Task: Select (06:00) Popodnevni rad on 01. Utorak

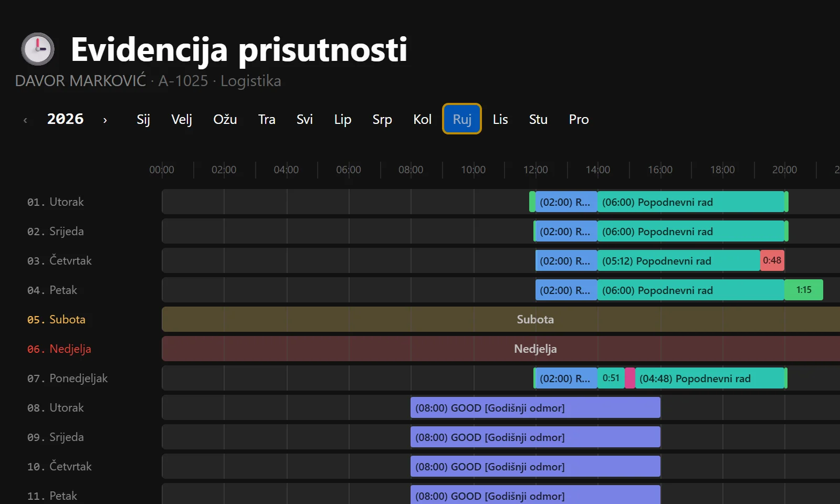Action: [x=691, y=202]
